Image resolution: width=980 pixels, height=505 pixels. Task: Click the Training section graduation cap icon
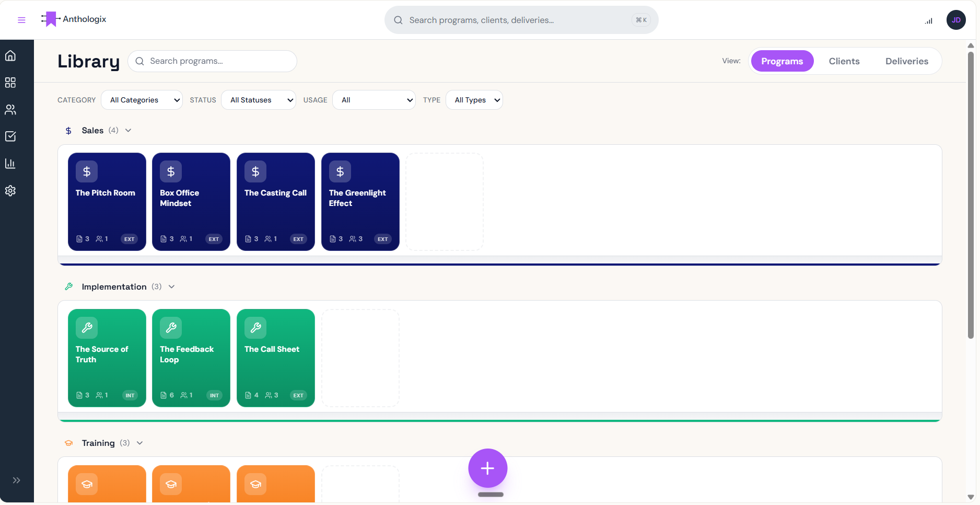68,443
